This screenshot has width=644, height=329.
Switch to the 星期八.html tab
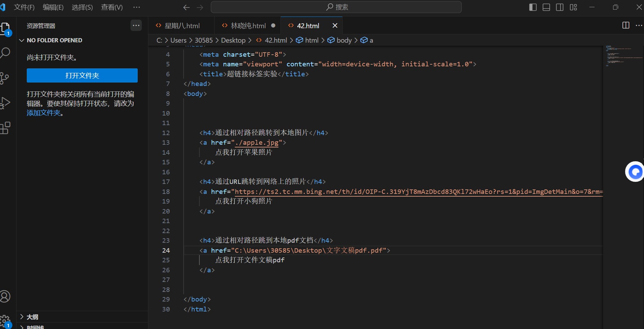coord(181,25)
